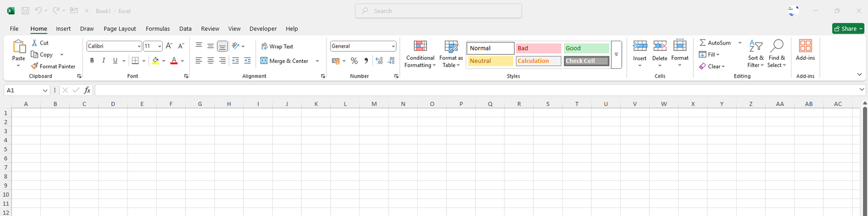This screenshot has width=868, height=216.
Task: Increase decimal places icon
Action: [x=379, y=61]
